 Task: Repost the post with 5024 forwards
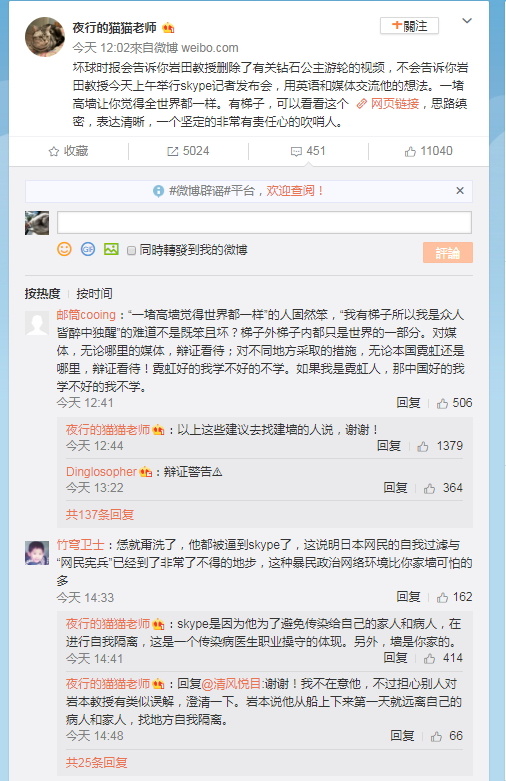188,151
